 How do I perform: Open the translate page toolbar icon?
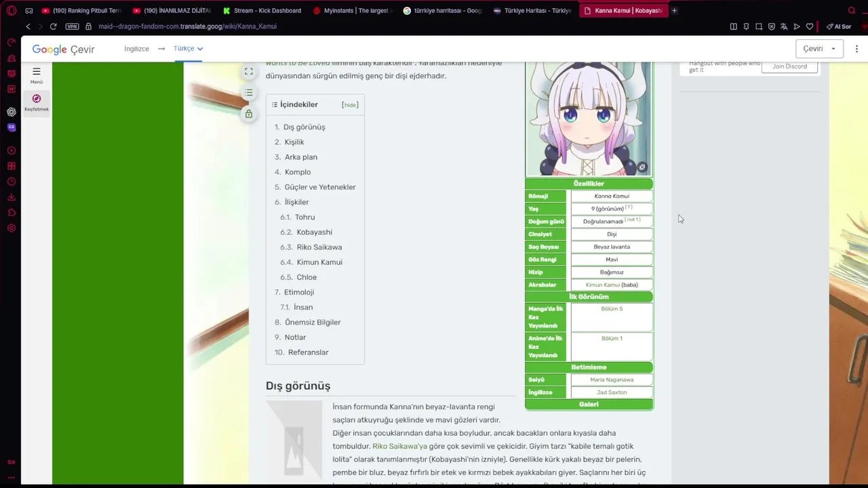tap(784, 26)
